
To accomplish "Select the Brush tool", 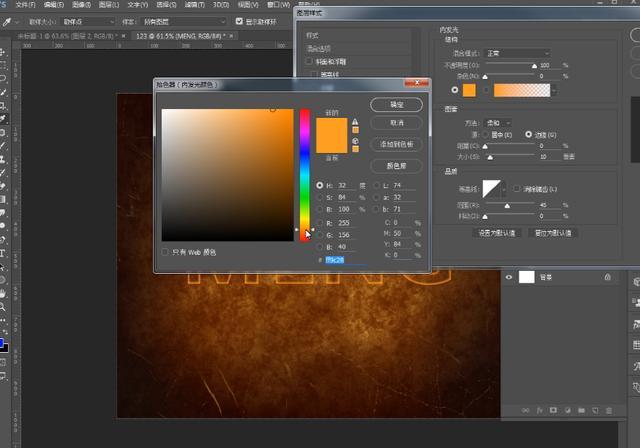I will [3, 146].
